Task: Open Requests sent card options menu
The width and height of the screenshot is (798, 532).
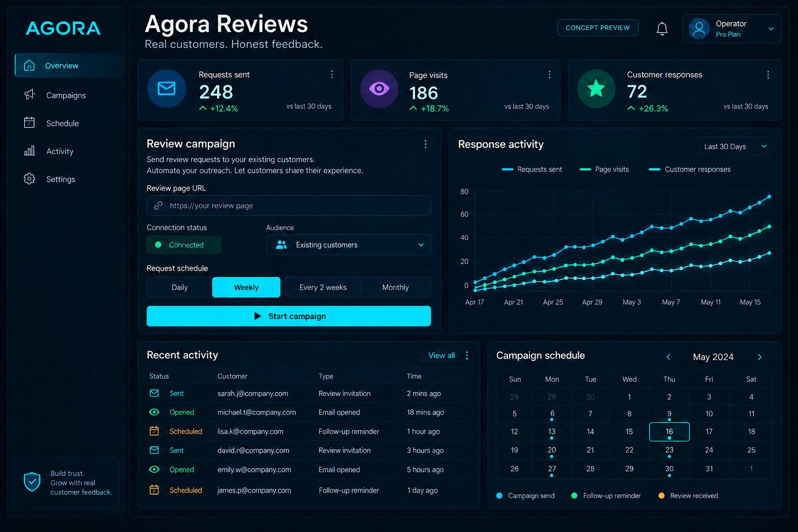Action: [x=332, y=74]
